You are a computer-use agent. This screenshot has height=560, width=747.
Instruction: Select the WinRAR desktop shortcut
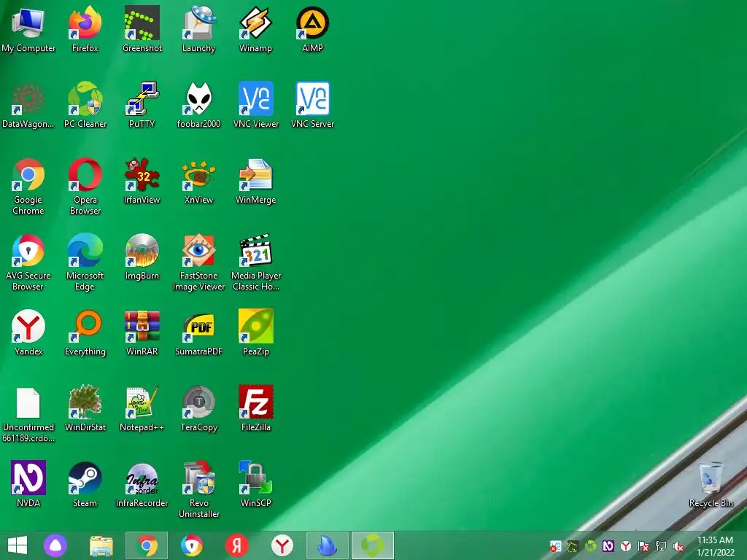click(x=142, y=332)
